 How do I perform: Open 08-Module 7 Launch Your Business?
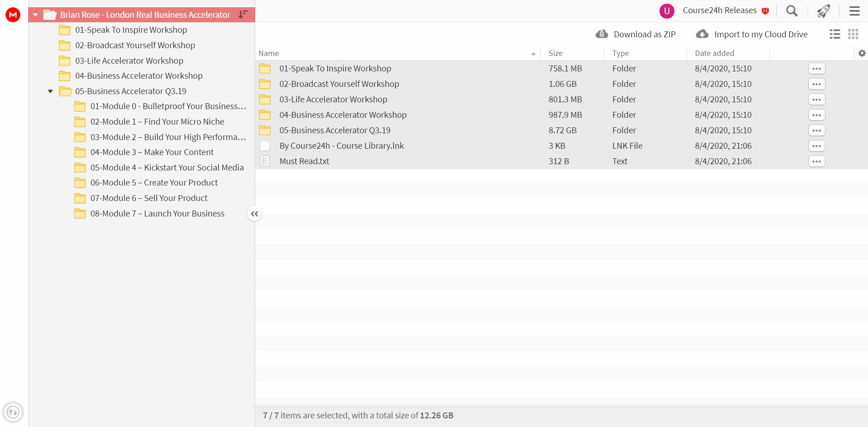(x=157, y=214)
